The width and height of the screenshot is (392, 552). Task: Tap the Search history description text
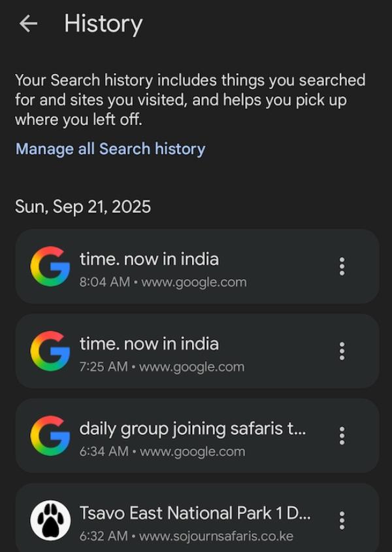tap(189, 100)
